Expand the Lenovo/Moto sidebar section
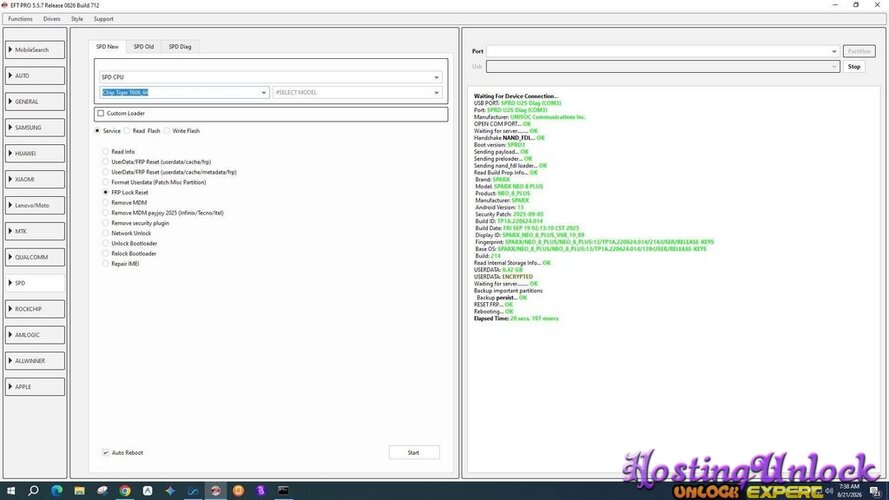 click(35, 205)
